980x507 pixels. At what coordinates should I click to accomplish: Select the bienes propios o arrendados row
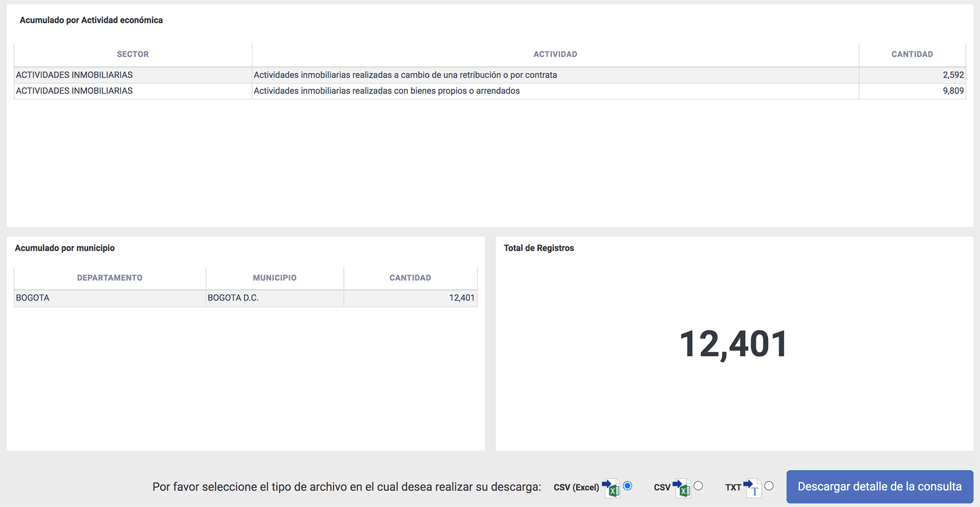click(387, 91)
